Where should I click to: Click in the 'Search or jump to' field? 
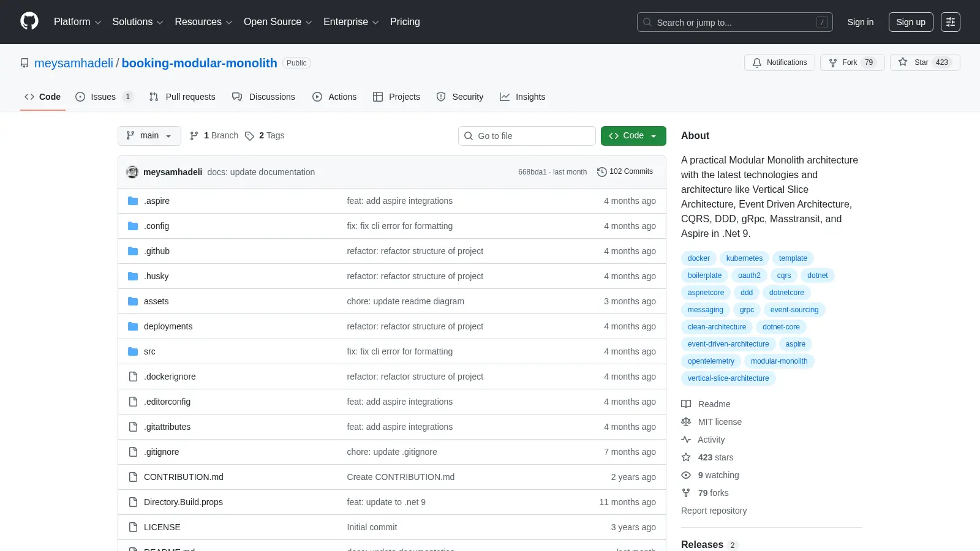[734, 22]
